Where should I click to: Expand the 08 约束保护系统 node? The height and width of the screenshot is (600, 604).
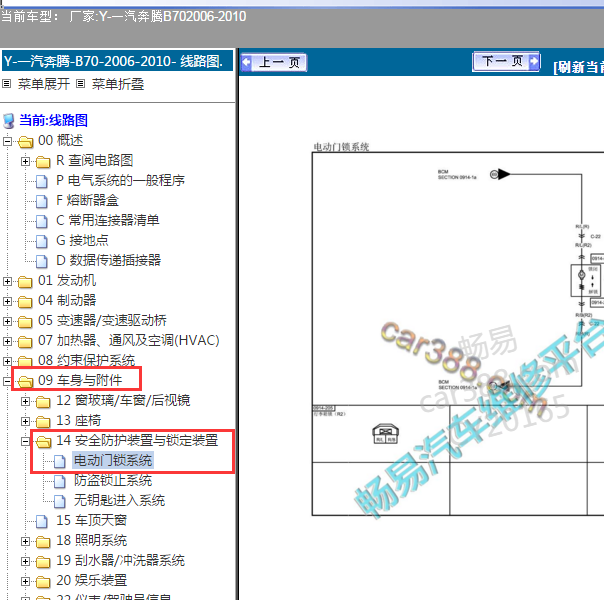coord(7,361)
